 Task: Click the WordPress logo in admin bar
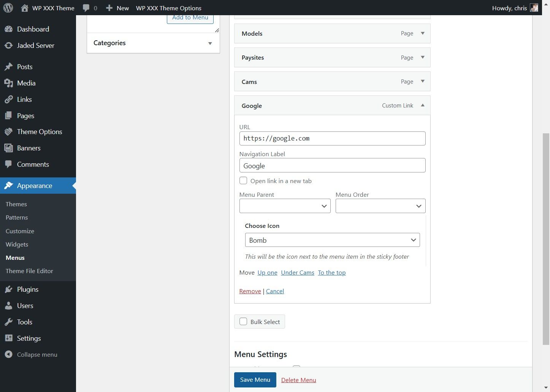tap(8, 8)
